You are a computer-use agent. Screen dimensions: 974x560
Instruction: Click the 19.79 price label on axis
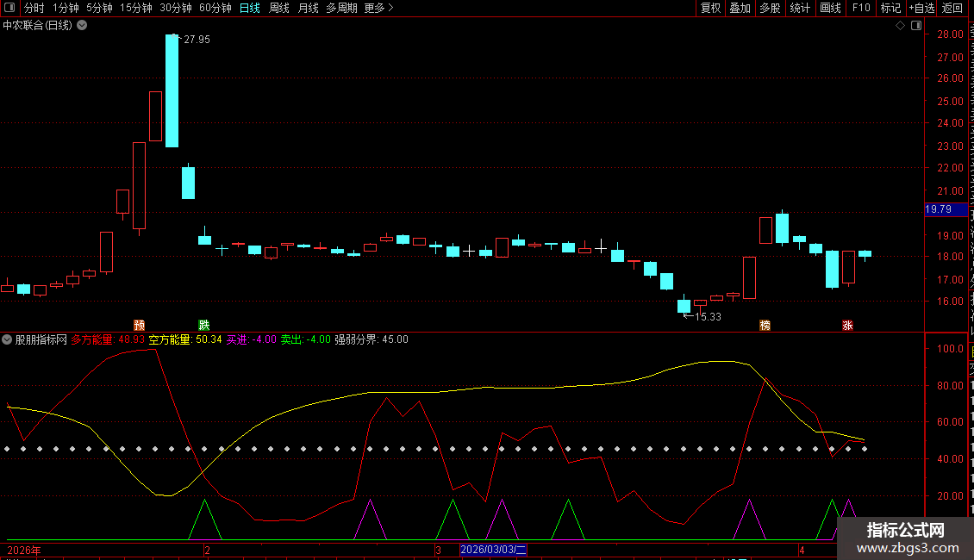click(x=938, y=209)
